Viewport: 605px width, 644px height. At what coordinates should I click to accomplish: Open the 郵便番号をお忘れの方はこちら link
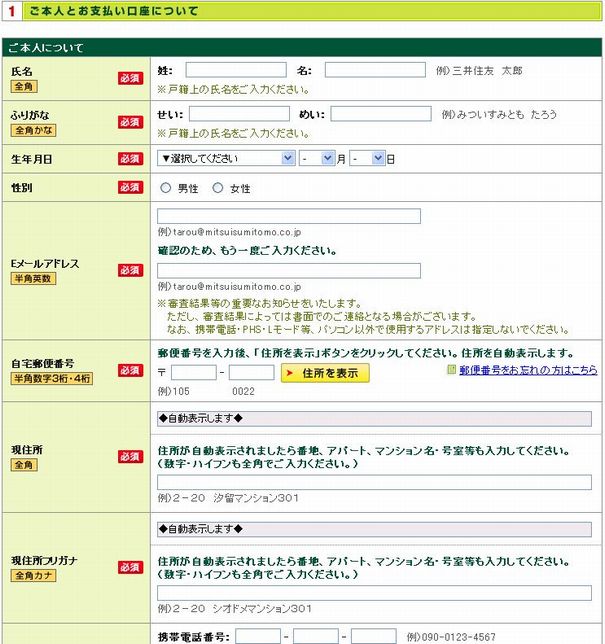pos(527,370)
